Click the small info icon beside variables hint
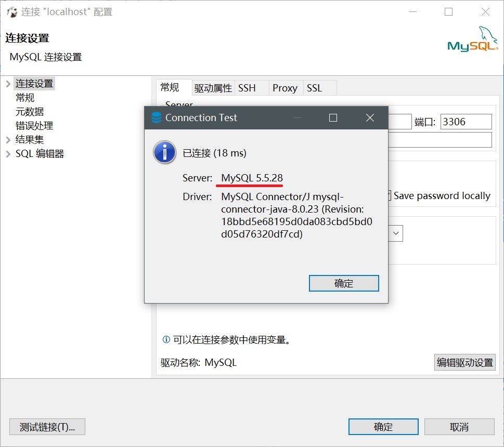The height and width of the screenshot is (447, 504). (x=166, y=339)
